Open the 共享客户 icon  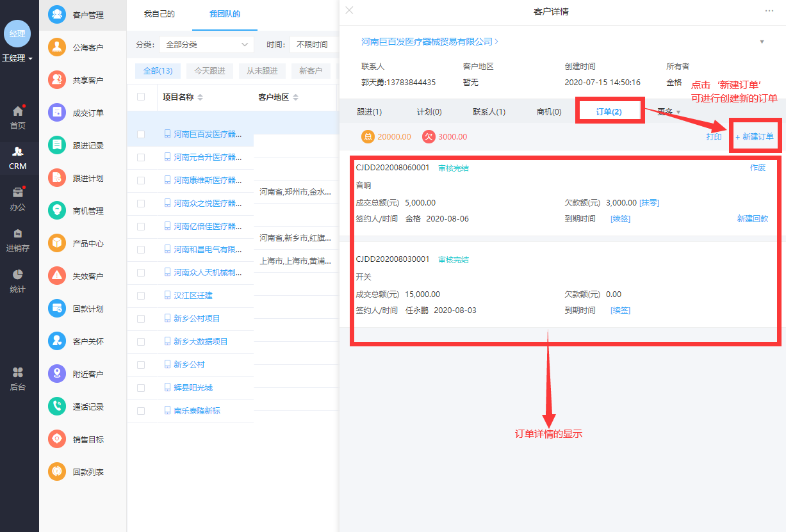(57, 80)
